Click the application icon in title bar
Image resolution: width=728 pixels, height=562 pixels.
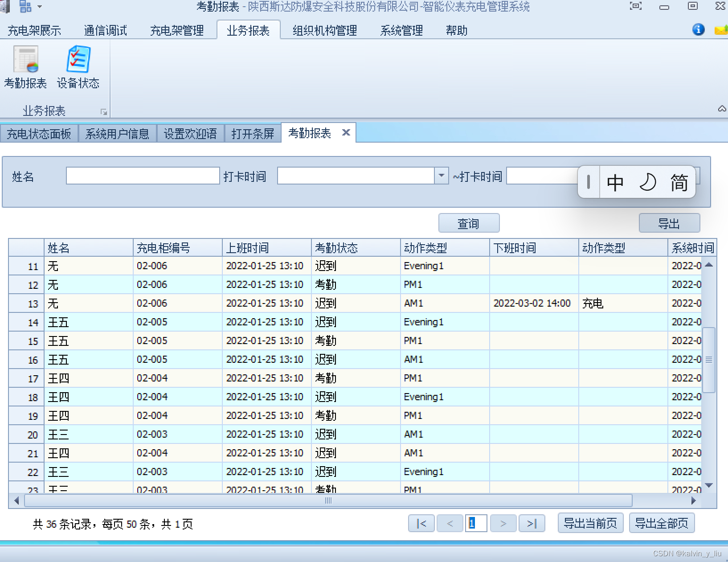tap(4, 6)
